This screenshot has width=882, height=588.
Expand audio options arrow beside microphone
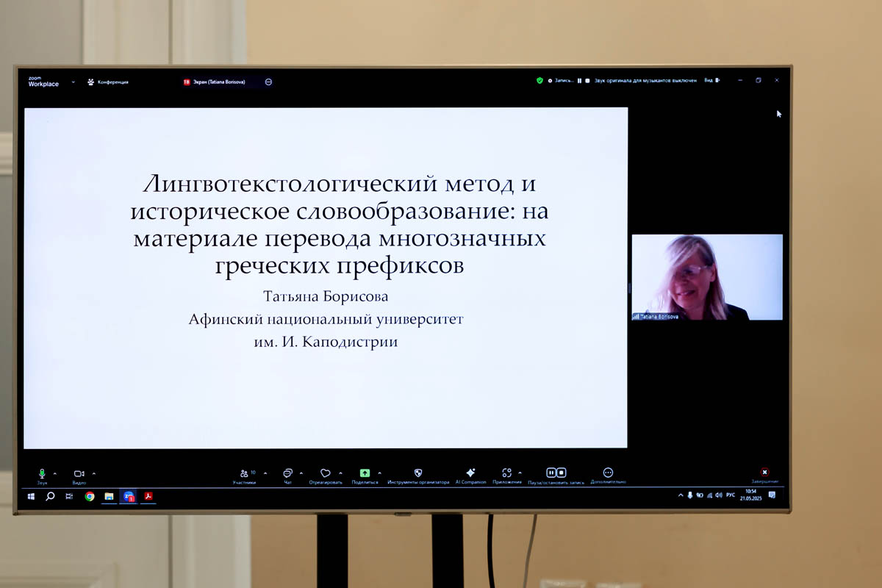click(x=54, y=473)
